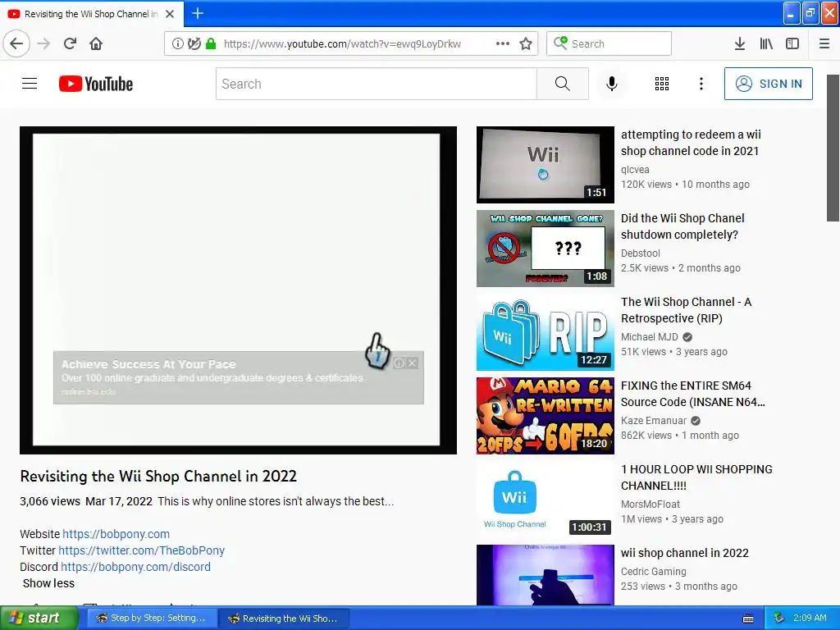Open the Michael MJD channel name
840x630 pixels.
[650, 337]
